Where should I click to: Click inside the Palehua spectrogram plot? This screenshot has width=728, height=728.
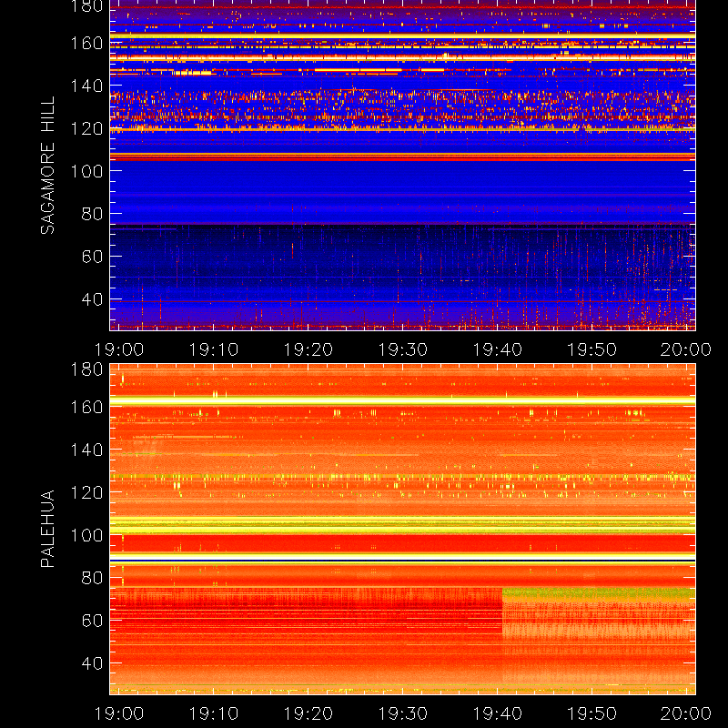coord(402,530)
